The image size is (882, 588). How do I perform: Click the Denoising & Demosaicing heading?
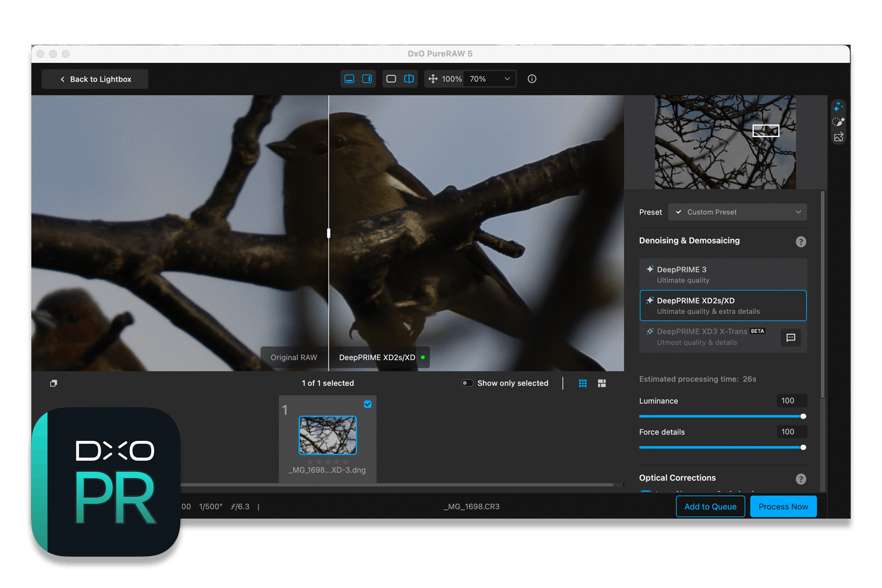[x=690, y=240]
